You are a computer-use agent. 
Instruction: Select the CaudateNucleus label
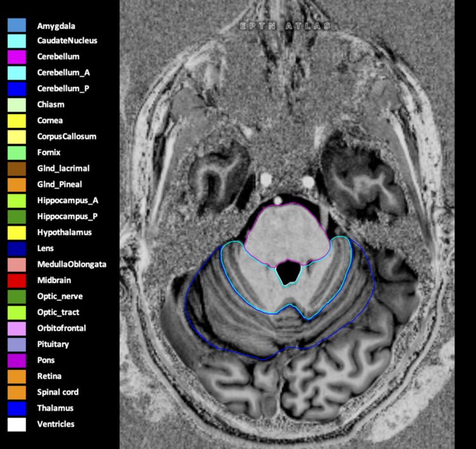pos(62,41)
